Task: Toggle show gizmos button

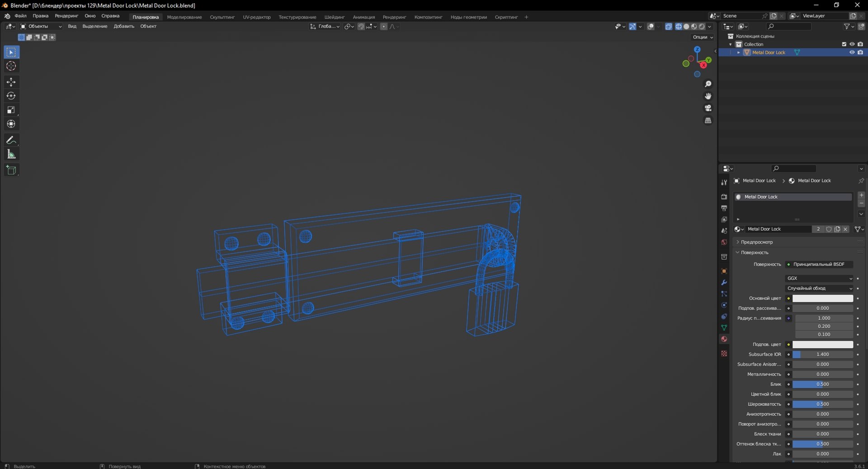Action: click(632, 27)
